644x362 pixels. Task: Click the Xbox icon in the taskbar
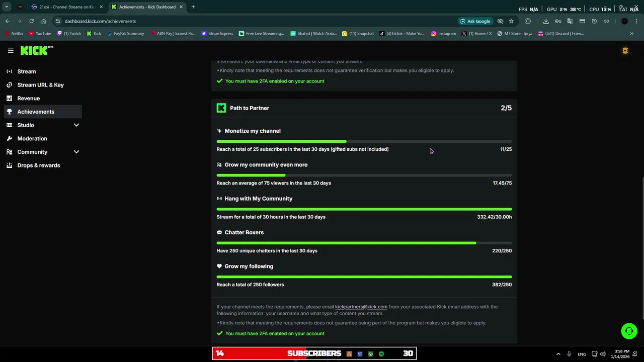(370, 354)
